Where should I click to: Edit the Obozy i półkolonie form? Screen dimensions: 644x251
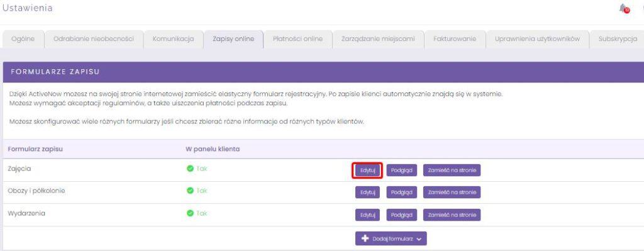[367, 192]
